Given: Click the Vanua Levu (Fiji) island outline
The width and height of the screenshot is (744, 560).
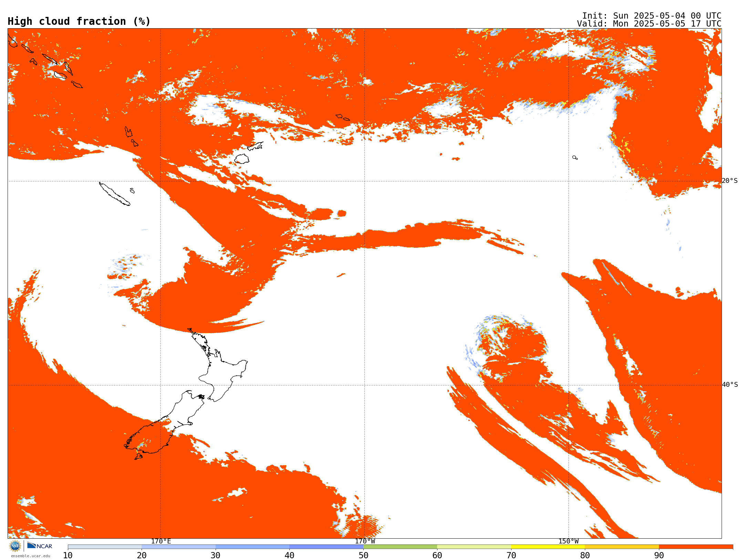Looking at the screenshot, I should pos(255,146).
